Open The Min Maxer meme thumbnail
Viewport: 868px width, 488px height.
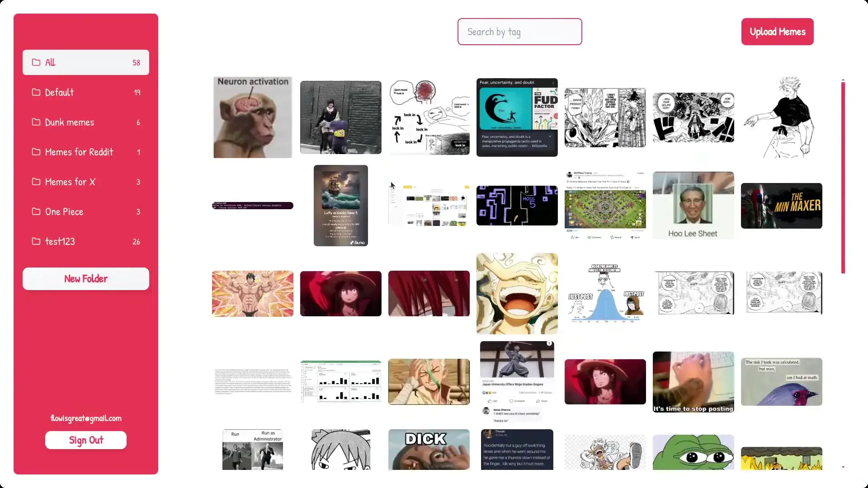781,206
